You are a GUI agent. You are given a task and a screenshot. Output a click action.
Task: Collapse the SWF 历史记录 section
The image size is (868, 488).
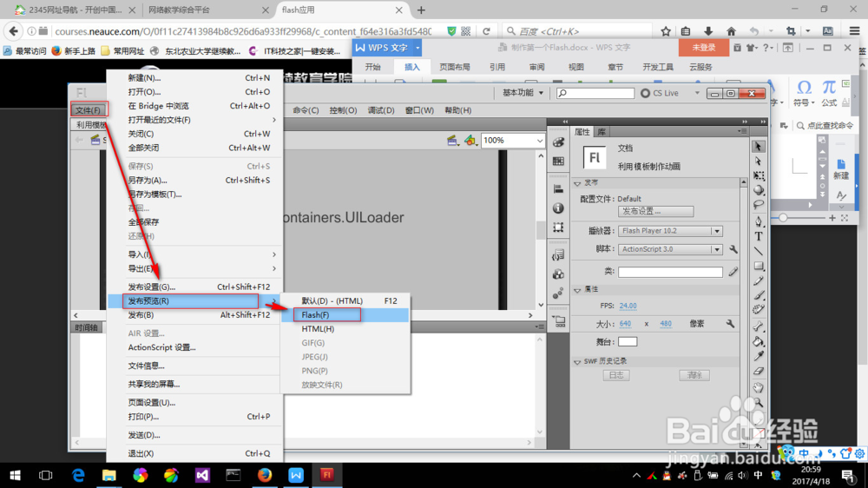(x=577, y=362)
